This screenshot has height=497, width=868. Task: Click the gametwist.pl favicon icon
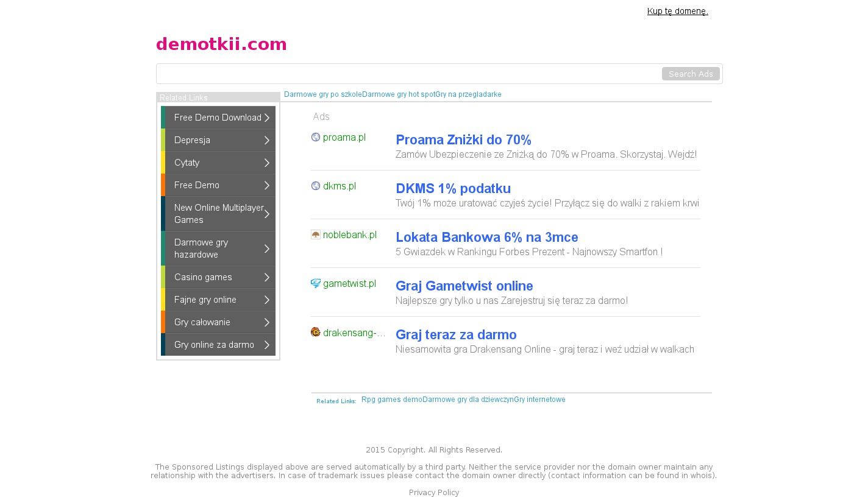click(316, 283)
